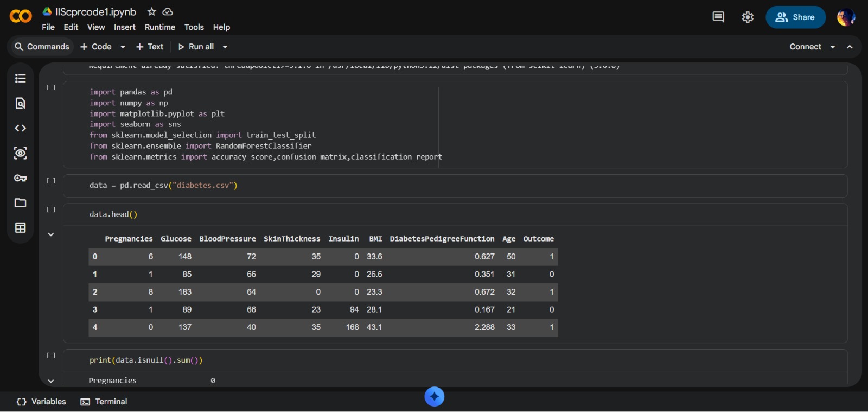This screenshot has height=412, width=868.
Task: Star the notebook IIScprcode1.ipynb
Action: tap(152, 12)
